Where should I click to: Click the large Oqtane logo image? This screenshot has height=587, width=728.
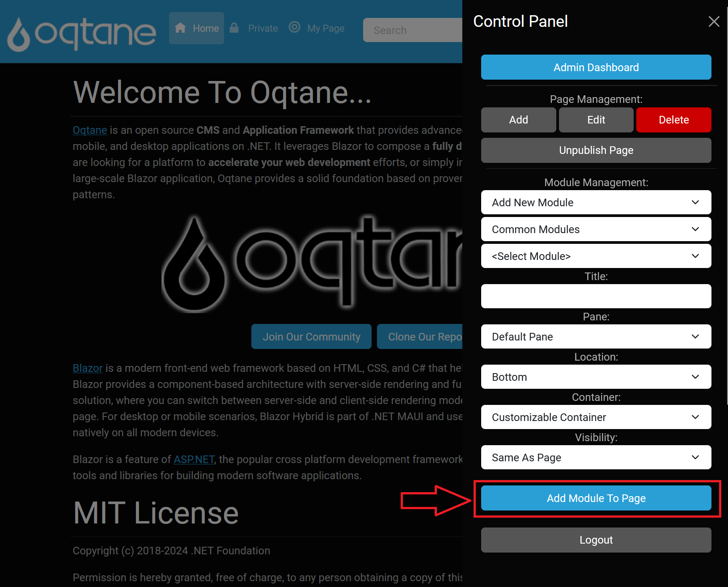312,263
